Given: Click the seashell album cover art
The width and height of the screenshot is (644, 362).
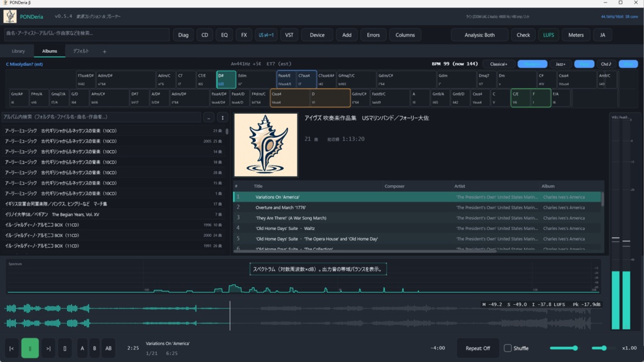Looking at the screenshot, I should (266, 145).
